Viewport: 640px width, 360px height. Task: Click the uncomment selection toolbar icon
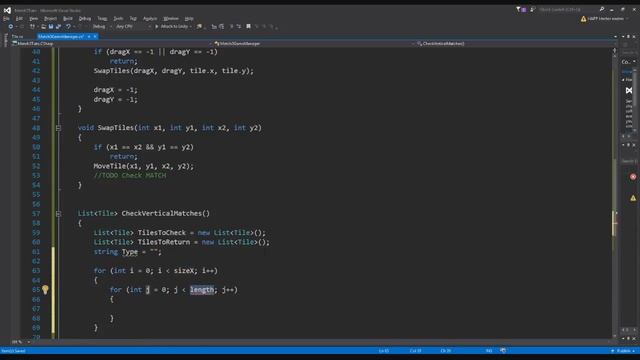click(x=239, y=27)
